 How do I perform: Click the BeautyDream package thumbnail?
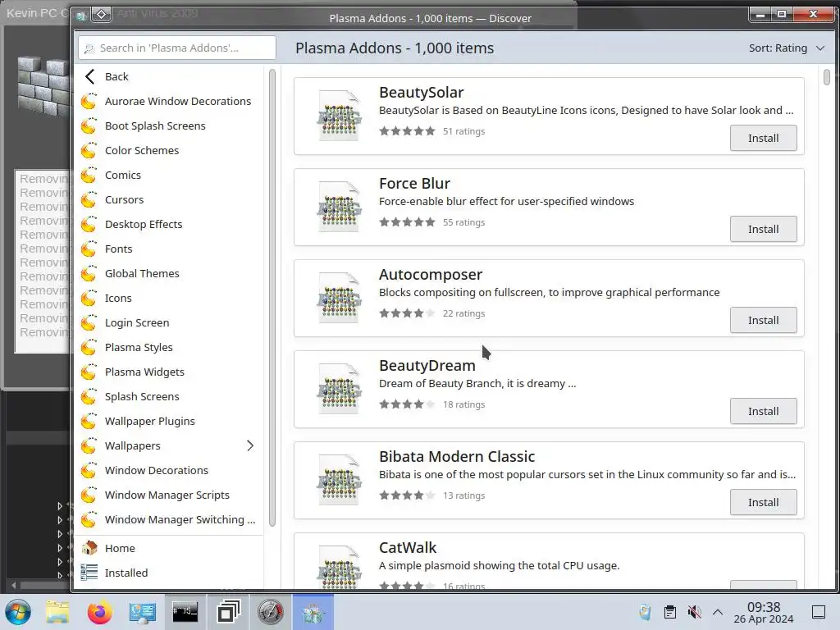(339, 389)
